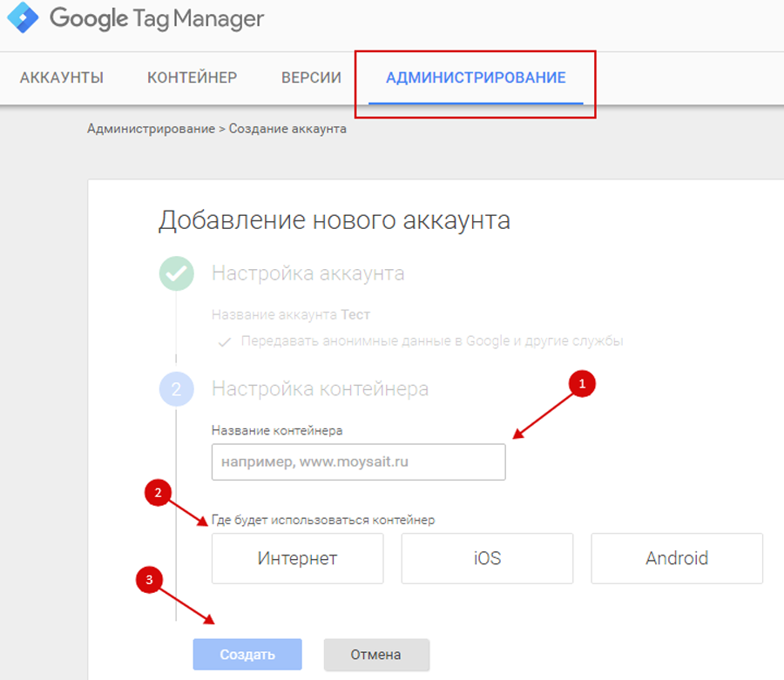Click the red annotation marker 2

(x=158, y=494)
